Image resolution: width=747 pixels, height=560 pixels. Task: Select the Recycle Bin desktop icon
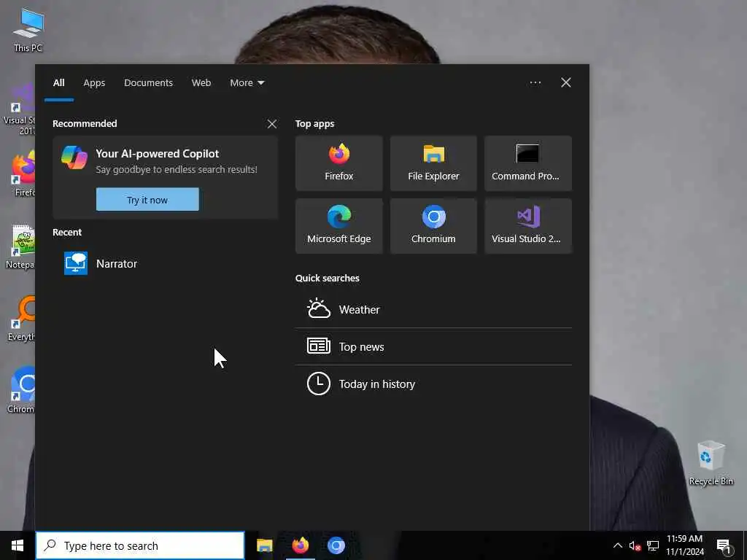(x=711, y=463)
